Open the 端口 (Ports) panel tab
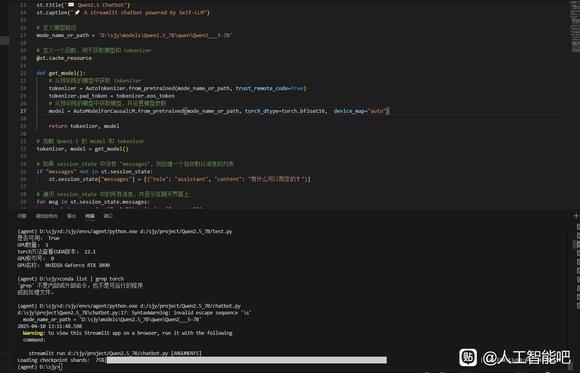 (x=108, y=216)
